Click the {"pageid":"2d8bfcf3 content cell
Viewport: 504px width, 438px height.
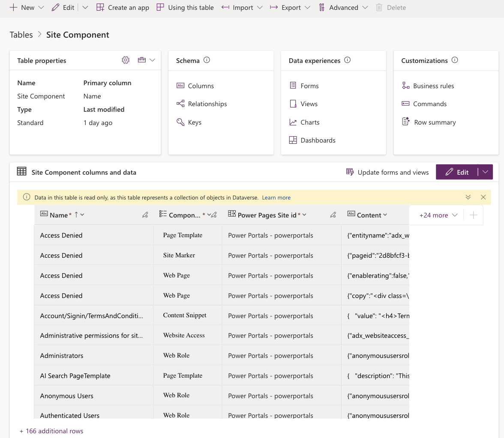pos(375,255)
